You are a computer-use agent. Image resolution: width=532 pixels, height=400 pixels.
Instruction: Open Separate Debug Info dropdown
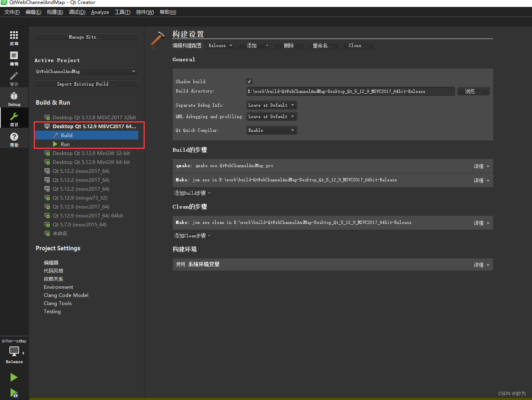point(272,105)
